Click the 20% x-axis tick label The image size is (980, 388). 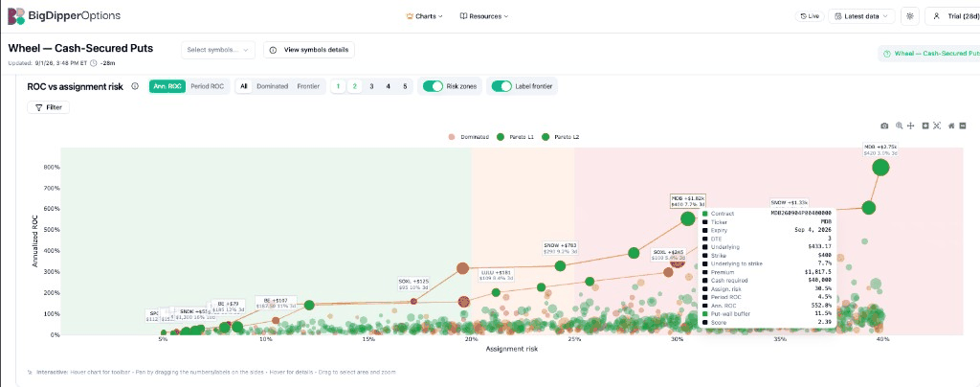(471, 340)
